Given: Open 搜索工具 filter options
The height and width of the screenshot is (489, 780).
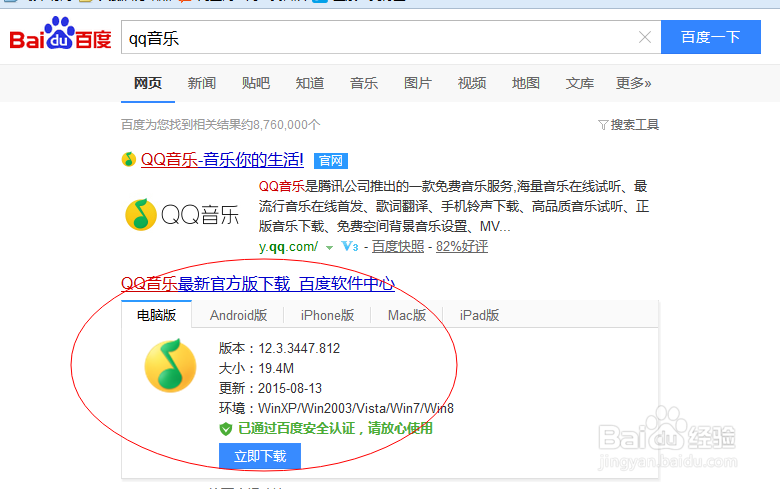Looking at the screenshot, I should 628,124.
